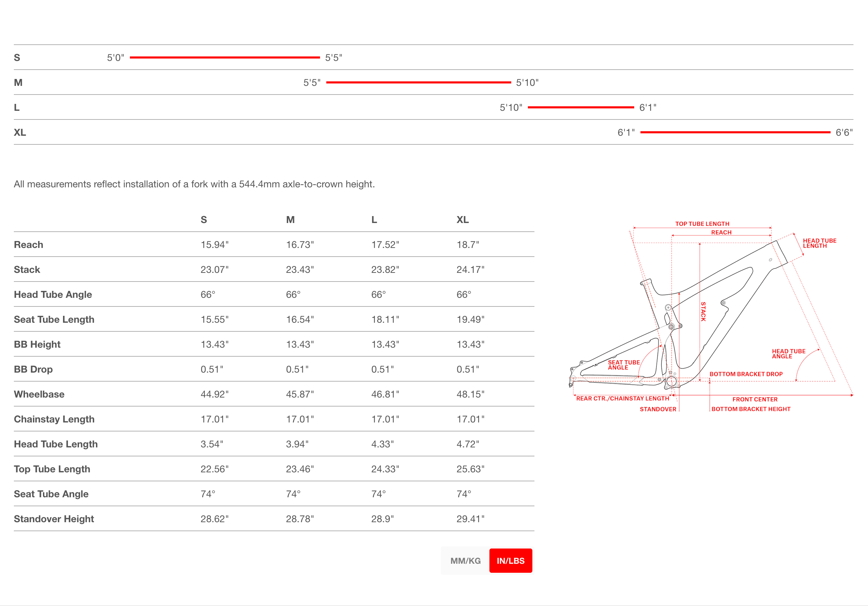Click the Reach row label
This screenshot has height=606, width=868.
pos(29,244)
